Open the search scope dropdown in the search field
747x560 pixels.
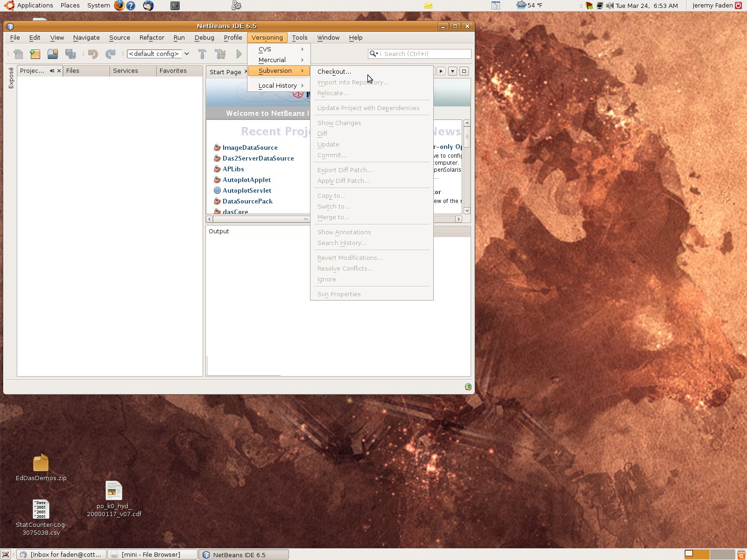tap(373, 54)
